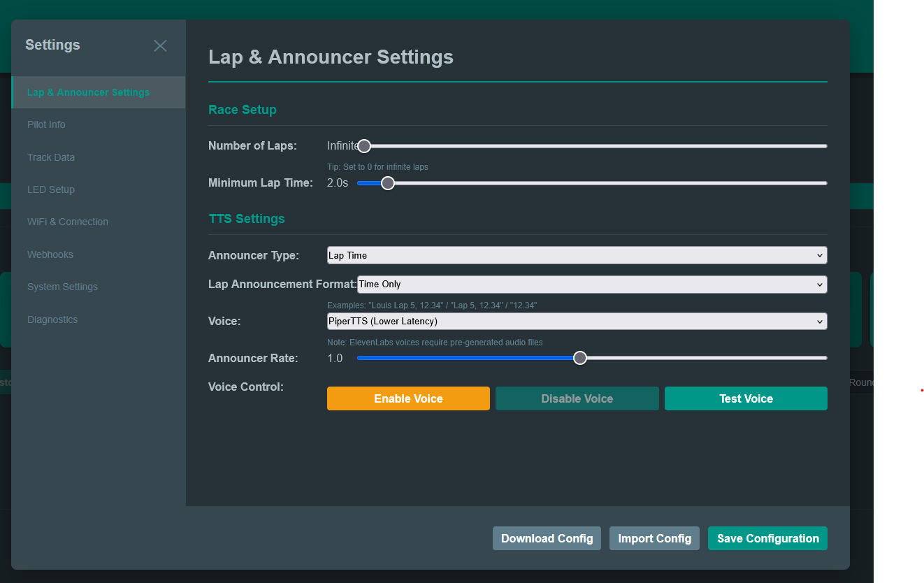The image size is (924, 583).
Task: Open Lap & Announcer Settings section
Action: coord(99,92)
